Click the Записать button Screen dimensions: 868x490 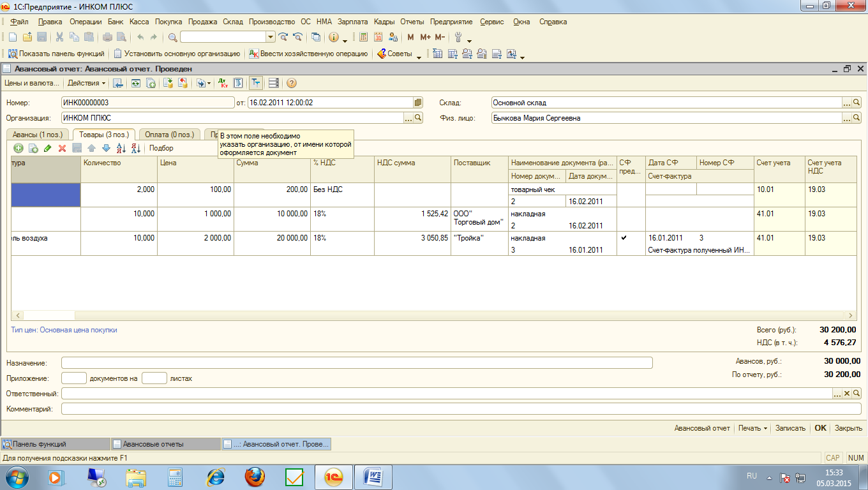tap(790, 428)
